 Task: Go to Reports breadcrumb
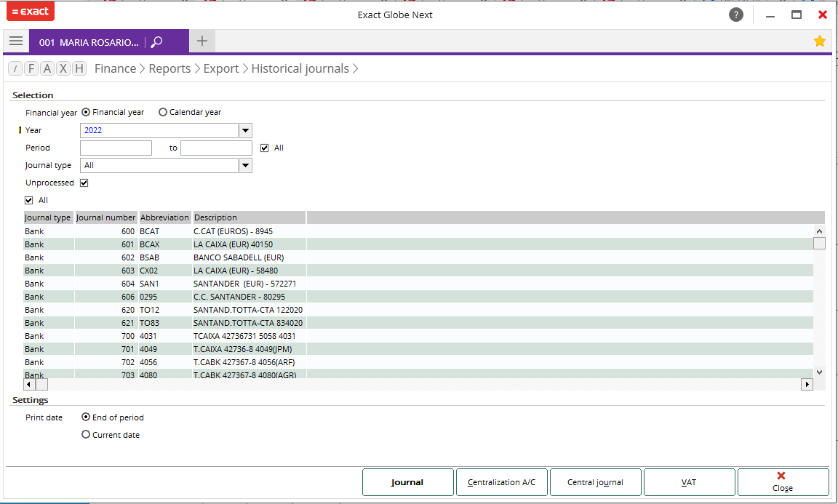(x=169, y=68)
